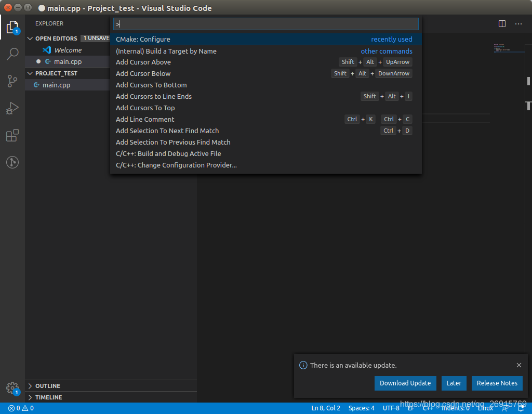The width and height of the screenshot is (532, 414).
Task: Click C++ language mode in status bar
Action: (428, 408)
